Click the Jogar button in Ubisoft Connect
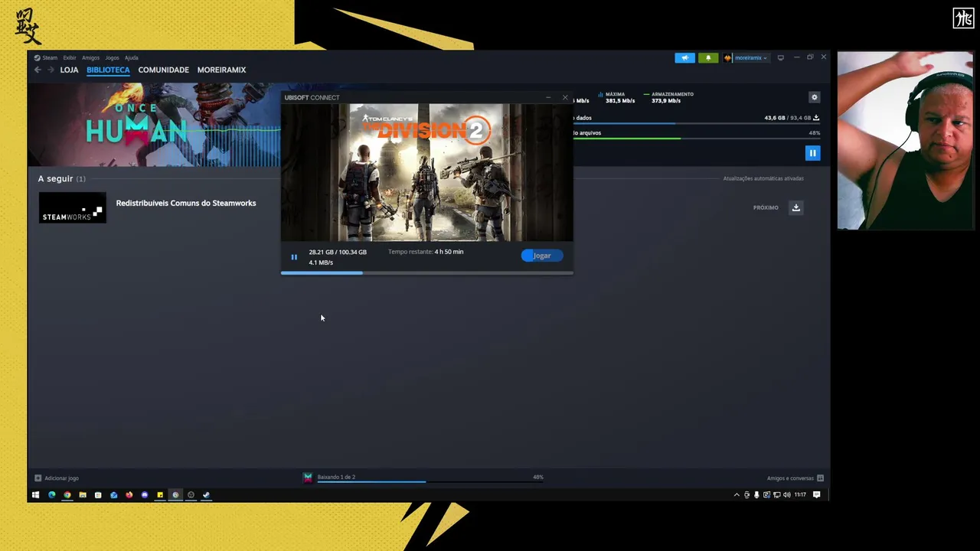The height and width of the screenshot is (551, 980). coord(542,256)
